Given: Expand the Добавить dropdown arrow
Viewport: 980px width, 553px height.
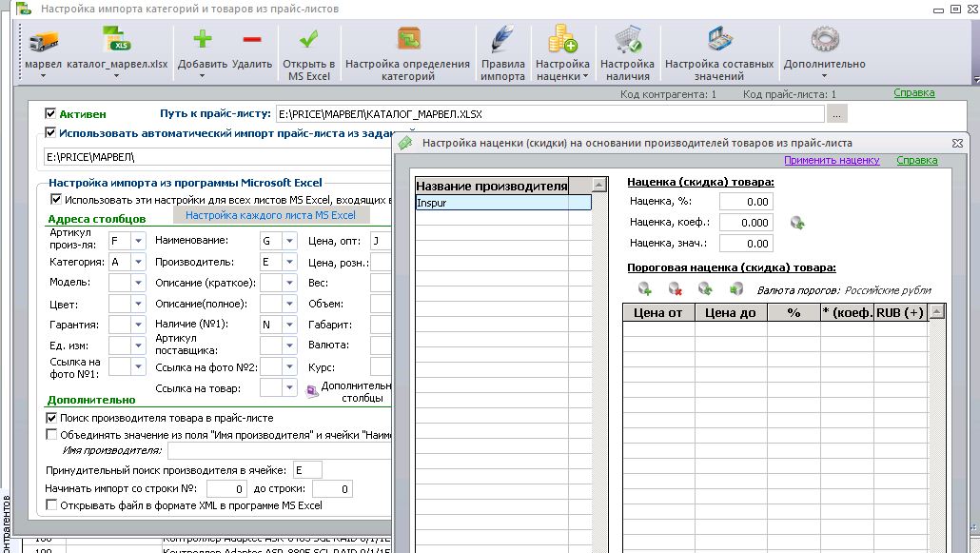Looking at the screenshot, I should tap(202, 76).
